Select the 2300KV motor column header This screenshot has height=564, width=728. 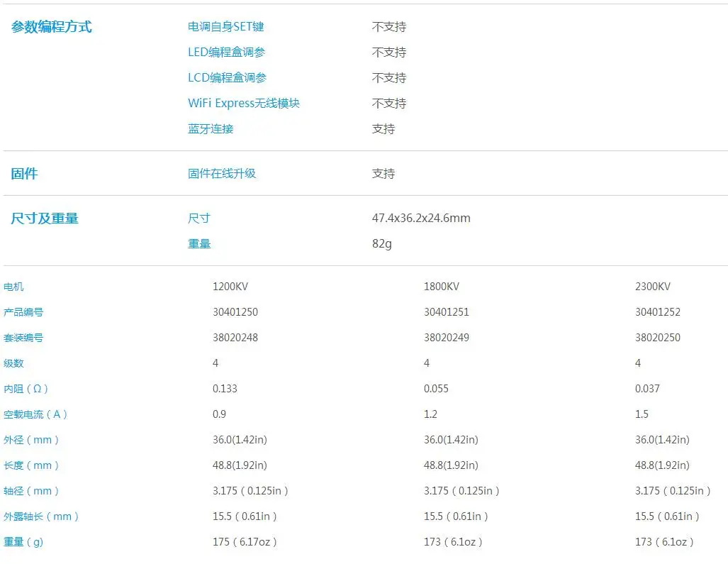[653, 287]
